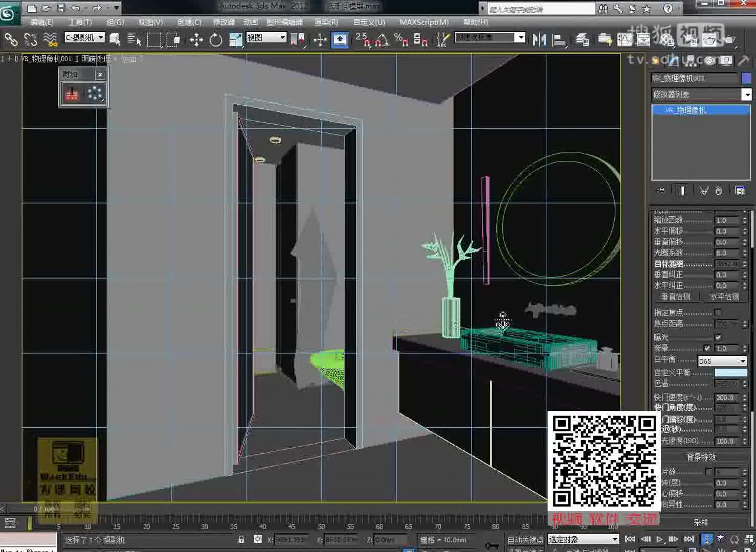Open the 视图 reference coordinate dropdown
Viewport: 756px width, 552px height.
pos(266,37)
